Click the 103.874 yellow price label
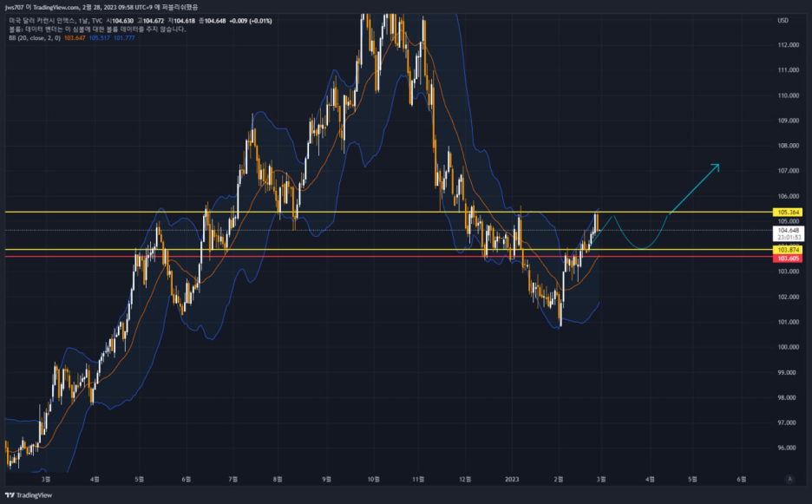Screen dimensions: 812x504 789,250
